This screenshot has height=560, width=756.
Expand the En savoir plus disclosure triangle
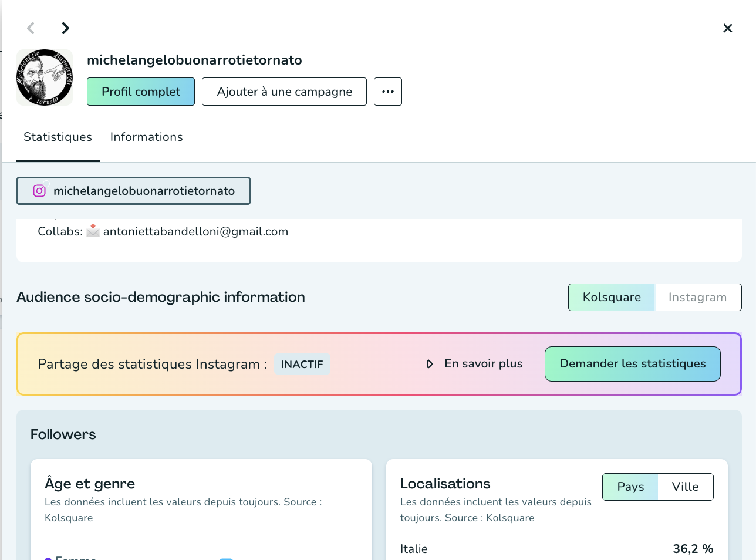point(430,364)
